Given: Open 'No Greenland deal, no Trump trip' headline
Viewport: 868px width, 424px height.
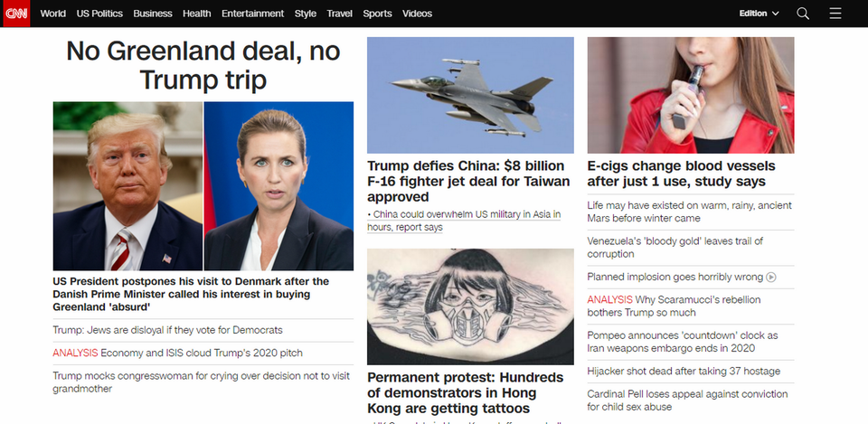Looking at the screenshot, I should point(203,65).
